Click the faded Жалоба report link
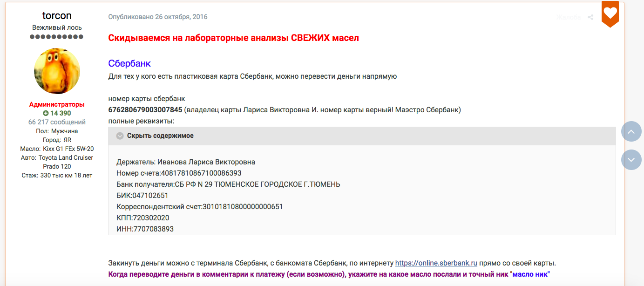The height and width of the screenshot is (286, 644). coord(568,17)
